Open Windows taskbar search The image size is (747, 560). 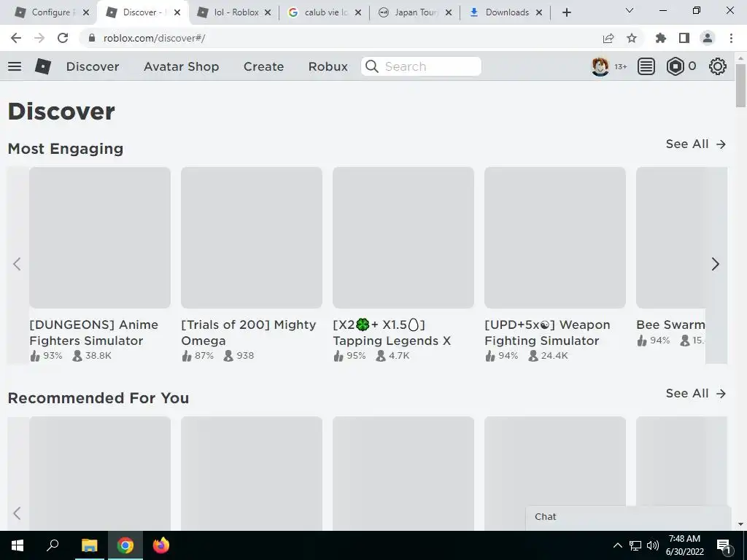[53, 545]
